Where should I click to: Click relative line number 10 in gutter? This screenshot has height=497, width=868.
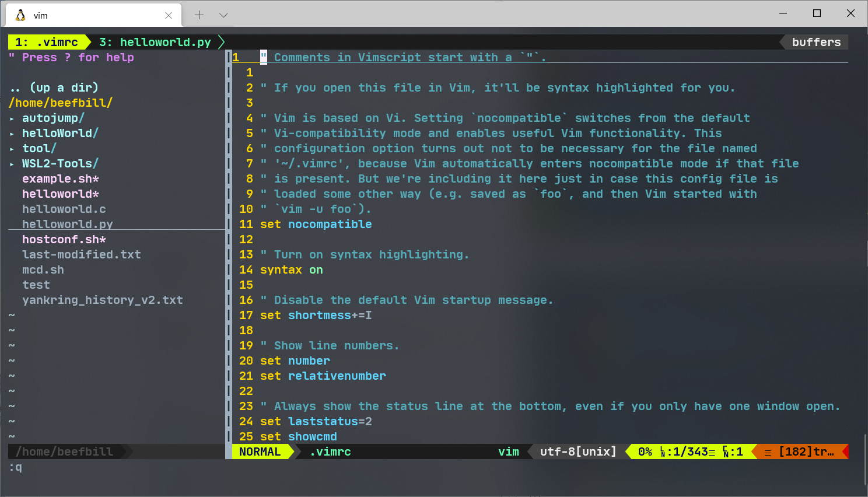tap(246, 209)
